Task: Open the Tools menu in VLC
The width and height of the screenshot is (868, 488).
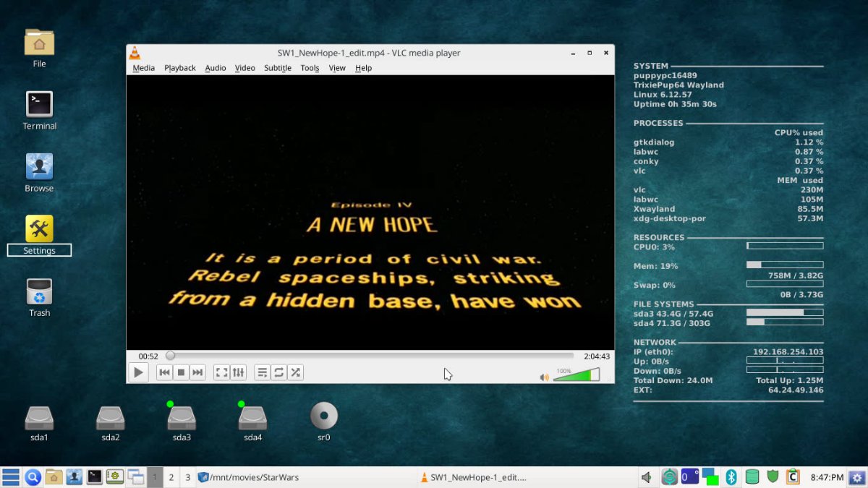Action: pyautogui.click(x=310, y=67)
